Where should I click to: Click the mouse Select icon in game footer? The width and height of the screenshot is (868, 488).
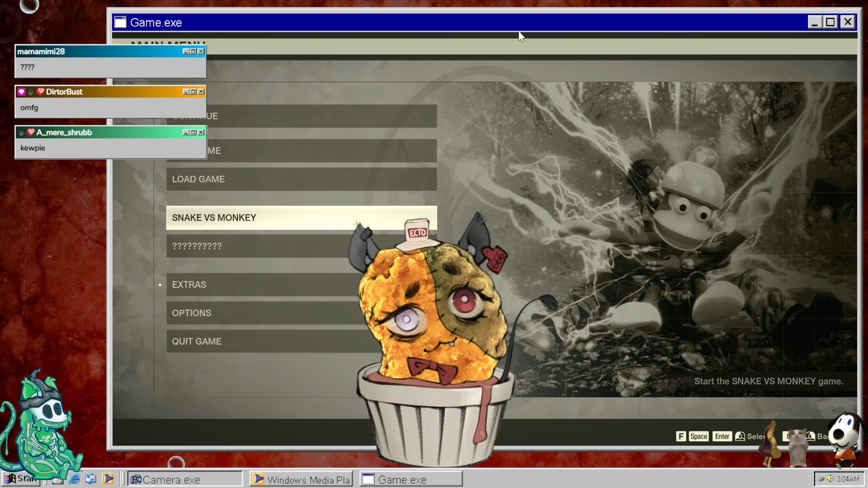[x=740, y=436]
